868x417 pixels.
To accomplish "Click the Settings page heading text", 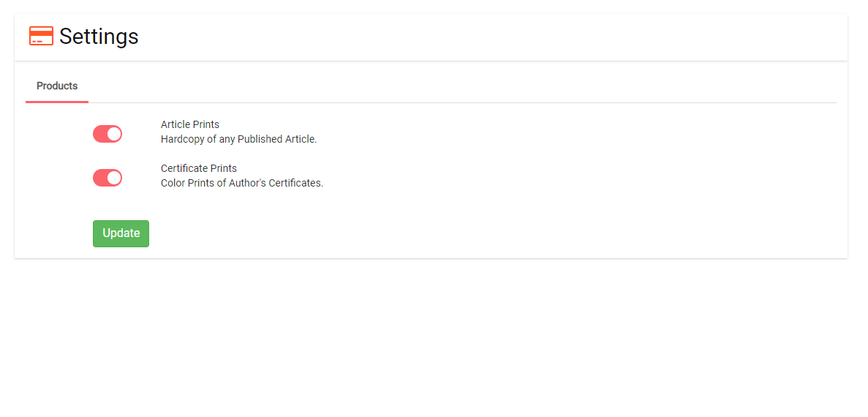I will [x=99, y=37].
